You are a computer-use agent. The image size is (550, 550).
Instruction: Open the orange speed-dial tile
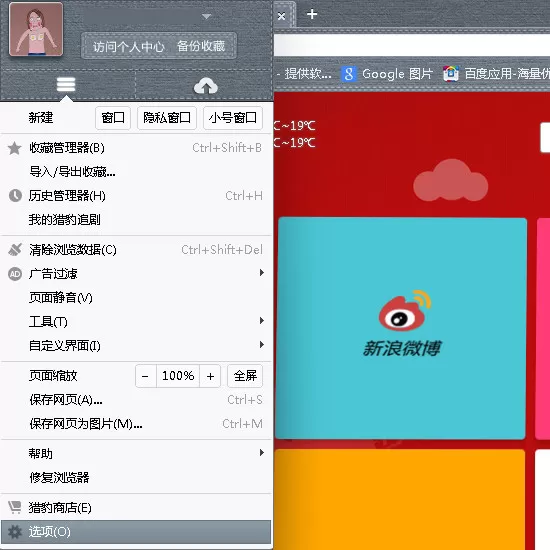click(400, 499)
